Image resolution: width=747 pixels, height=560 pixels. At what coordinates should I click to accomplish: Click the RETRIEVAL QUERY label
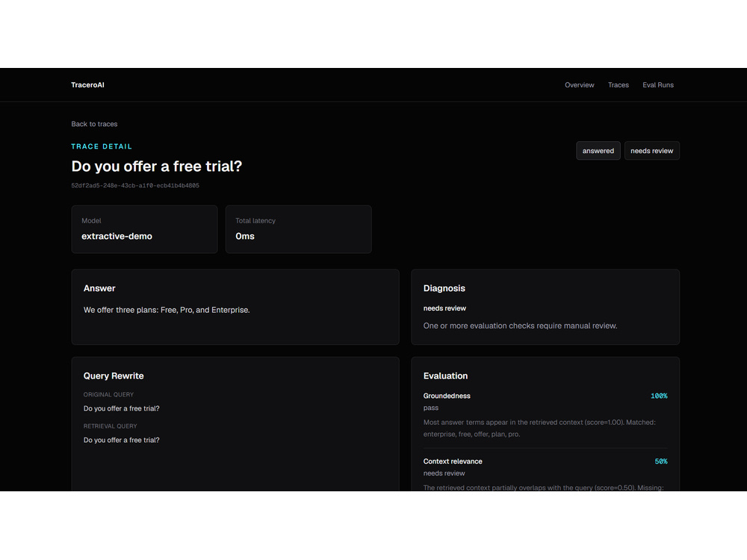[110, 426]
